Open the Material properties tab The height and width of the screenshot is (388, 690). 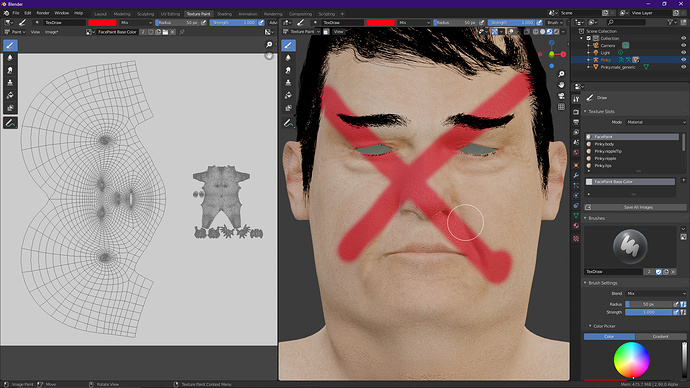pos(576,226)
